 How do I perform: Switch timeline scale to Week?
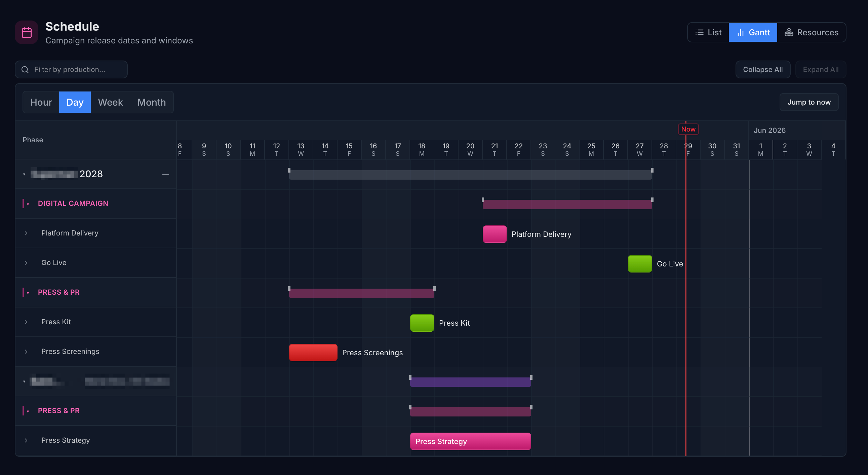pyautogui.click(x=110, y=102)
